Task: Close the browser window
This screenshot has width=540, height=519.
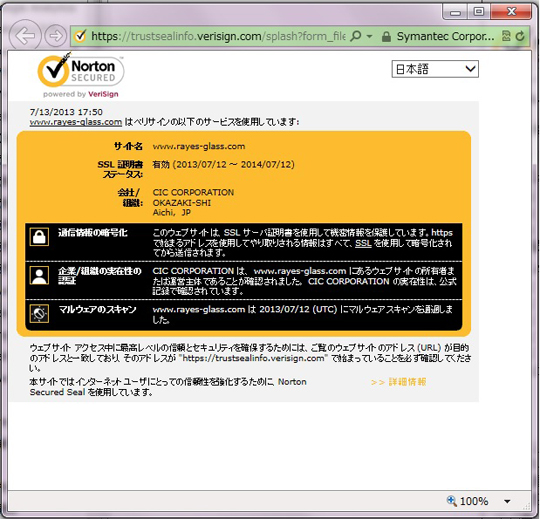Action: coord(511,12)
